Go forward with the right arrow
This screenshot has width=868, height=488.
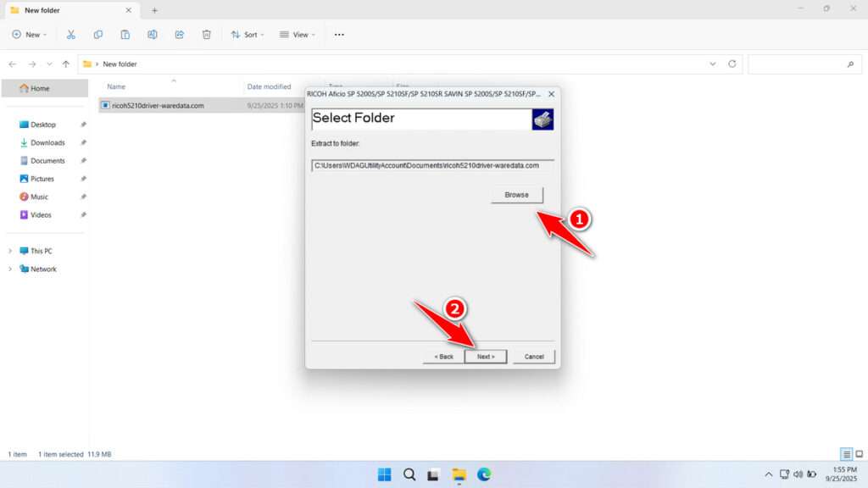32,64
